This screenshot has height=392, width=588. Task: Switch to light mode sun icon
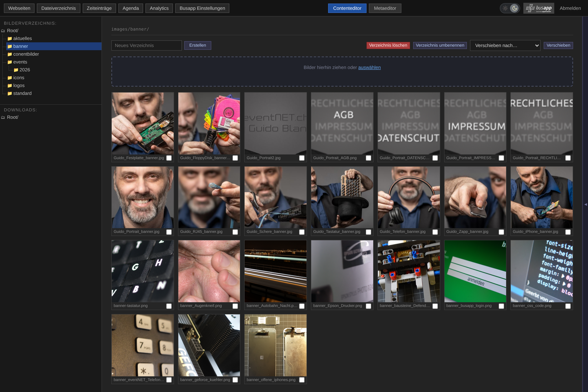505,8
